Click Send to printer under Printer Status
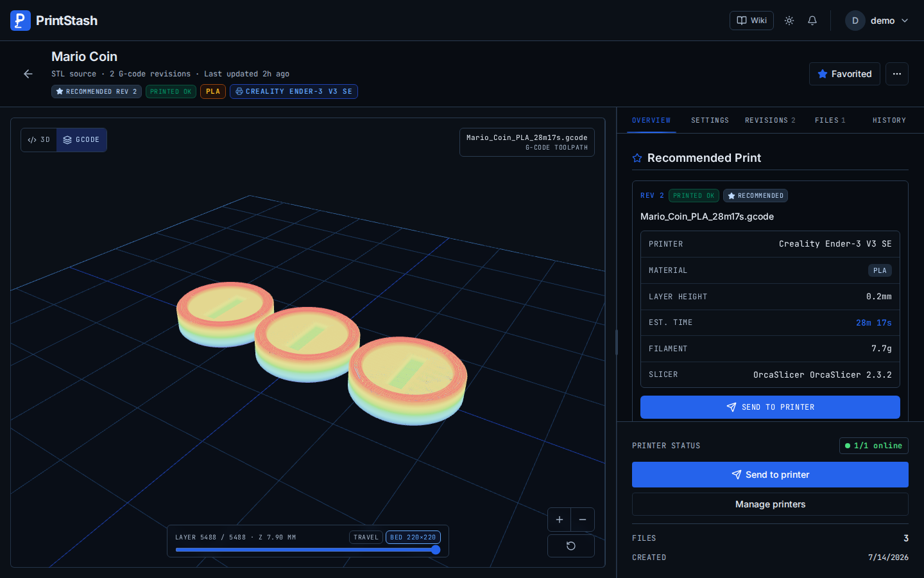The width and height of the screenshot is (924, 578). [770, 475]
